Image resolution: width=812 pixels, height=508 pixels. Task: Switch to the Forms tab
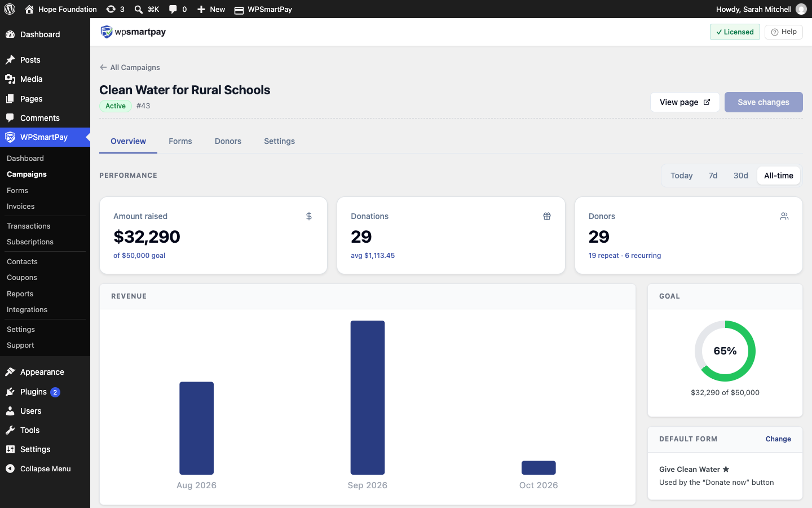180,141
